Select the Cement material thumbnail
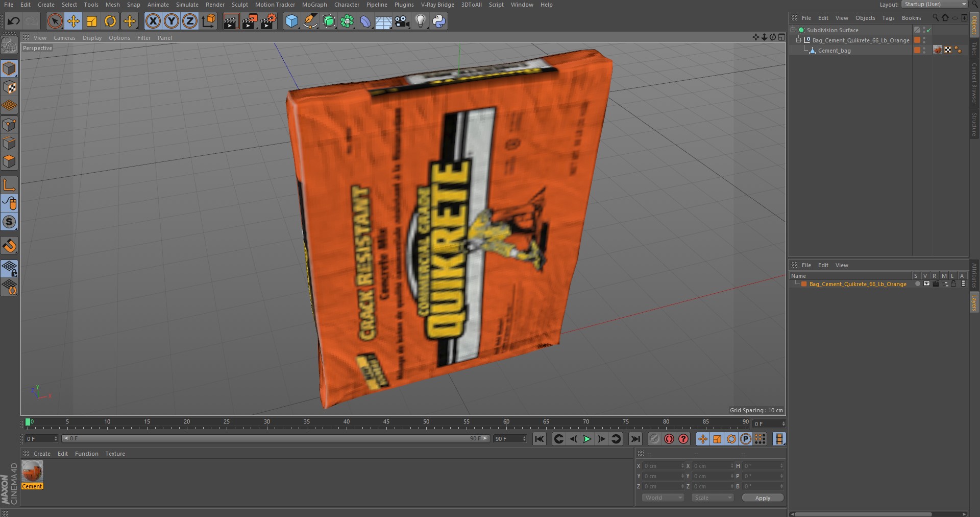 coord(32,472)
